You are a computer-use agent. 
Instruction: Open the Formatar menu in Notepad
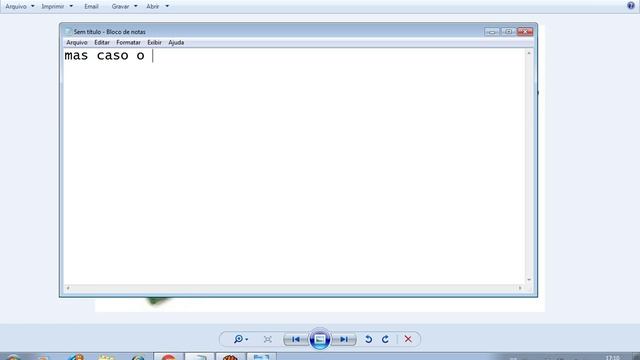click(x=128, y=42)
